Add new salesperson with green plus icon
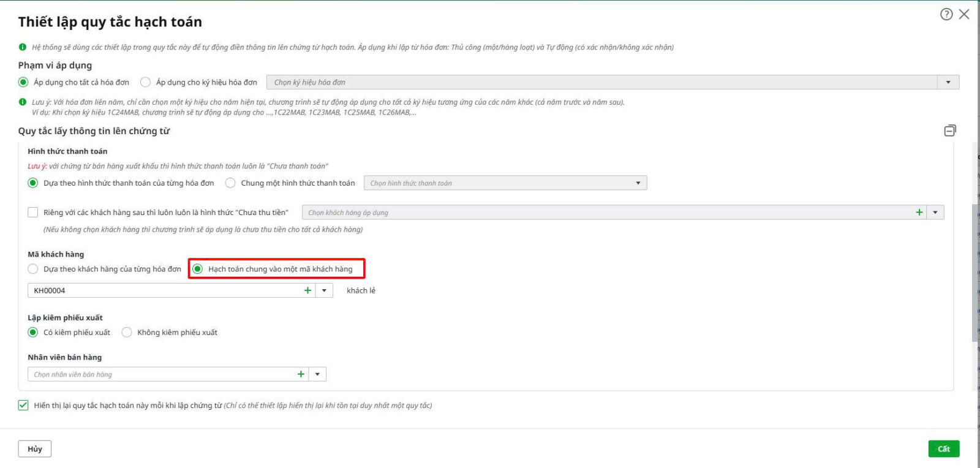Image resolution: width=980 pixels, height=468 pixels. (301, 374)
